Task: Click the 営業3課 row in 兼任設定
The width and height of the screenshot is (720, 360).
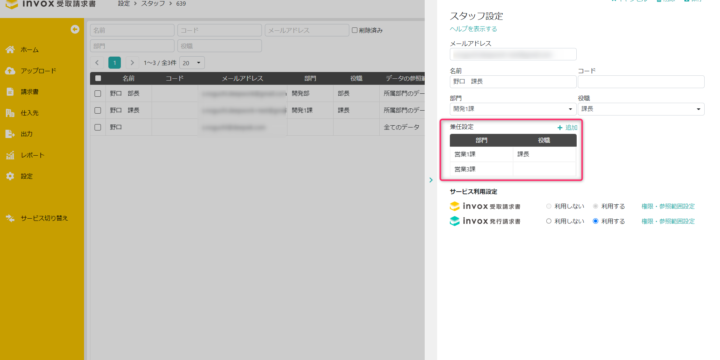Action: pos(513,169)
